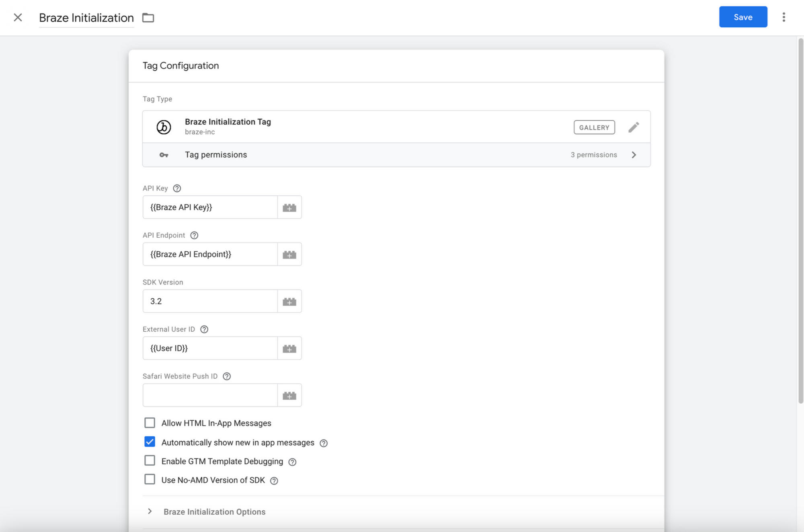Click the folder icon next to the tag name

tap(148, 18)
